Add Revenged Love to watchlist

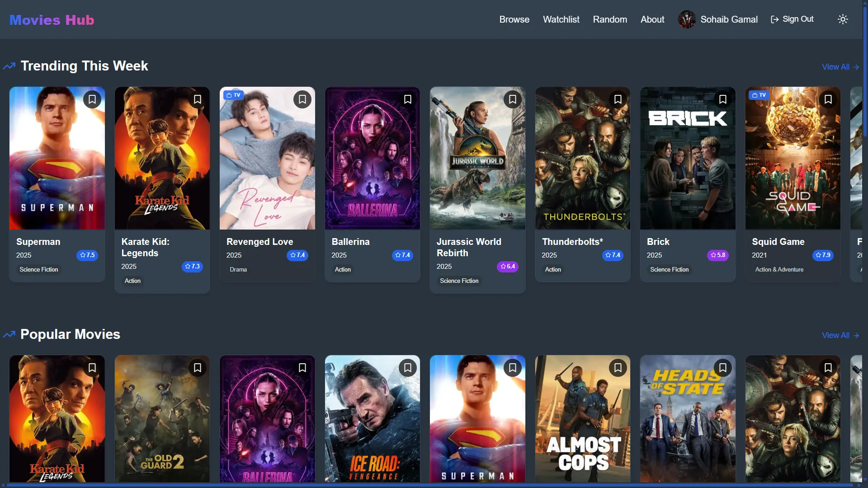pos(302,99)
